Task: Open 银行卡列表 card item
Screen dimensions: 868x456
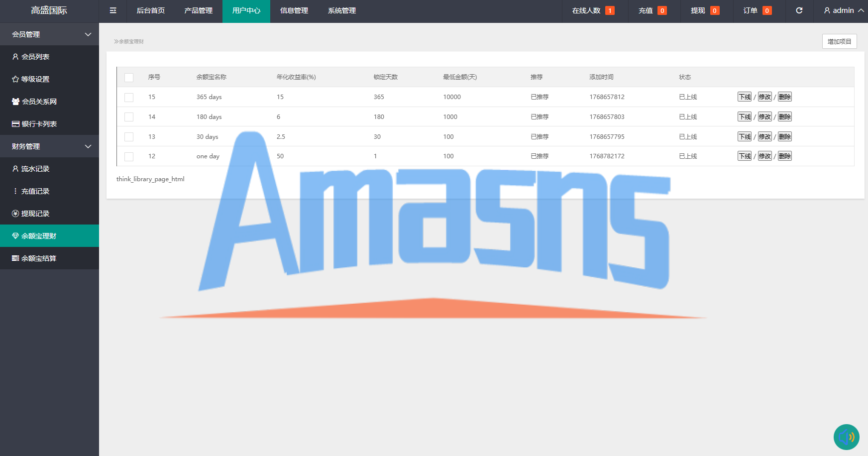Action: [49, 124]
